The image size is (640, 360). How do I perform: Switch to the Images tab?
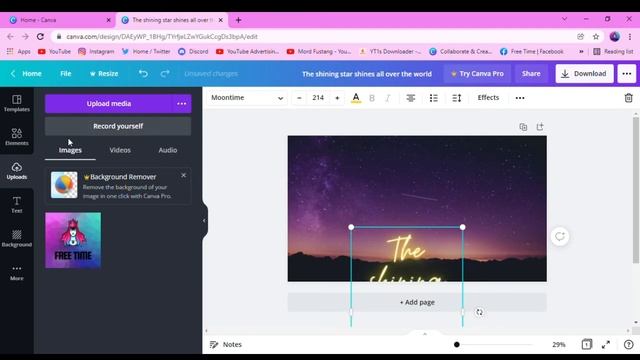click(x=70, y=150)
